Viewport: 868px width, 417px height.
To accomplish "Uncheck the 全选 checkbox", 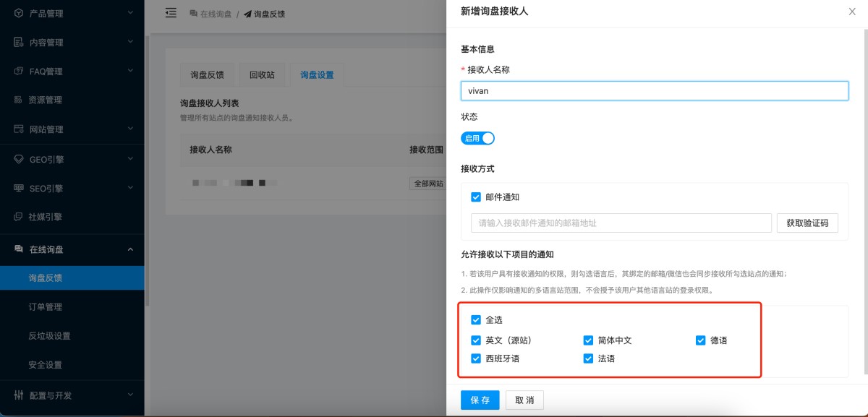I will [x=476, y=319].
